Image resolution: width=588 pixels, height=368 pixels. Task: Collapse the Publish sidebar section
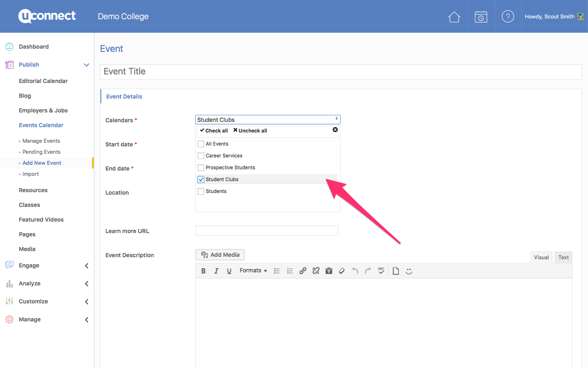point(86,65)
